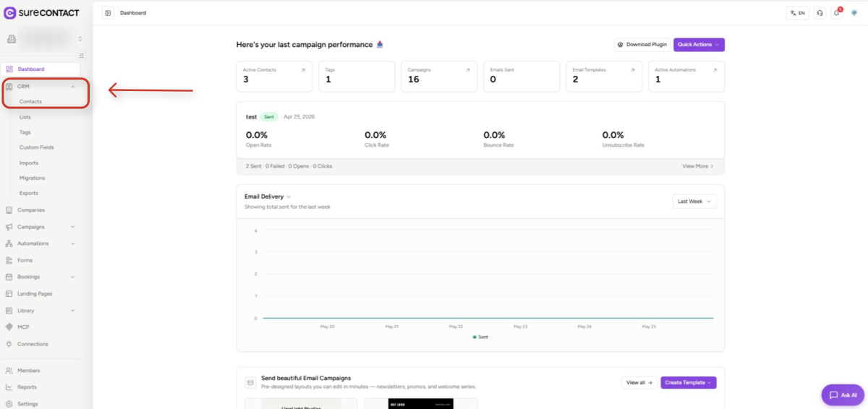Click the green Sent status badge

(x=269, y=116)
